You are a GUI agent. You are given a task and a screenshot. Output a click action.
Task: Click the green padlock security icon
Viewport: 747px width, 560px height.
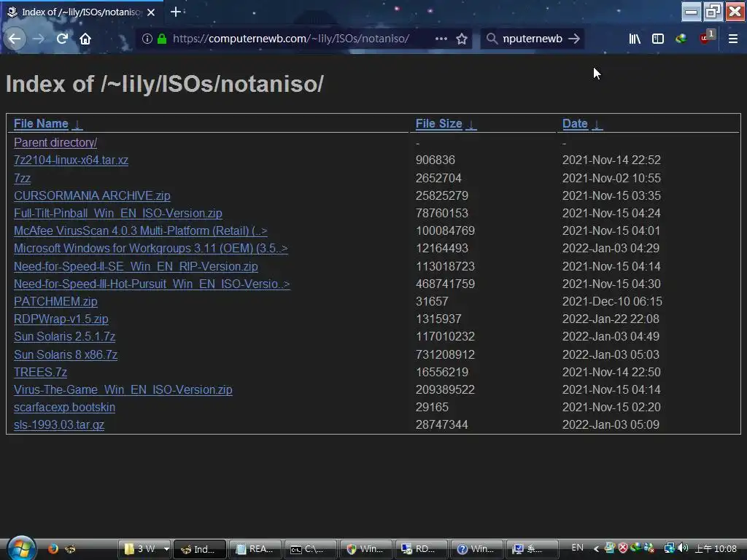(x=162, y=39)
